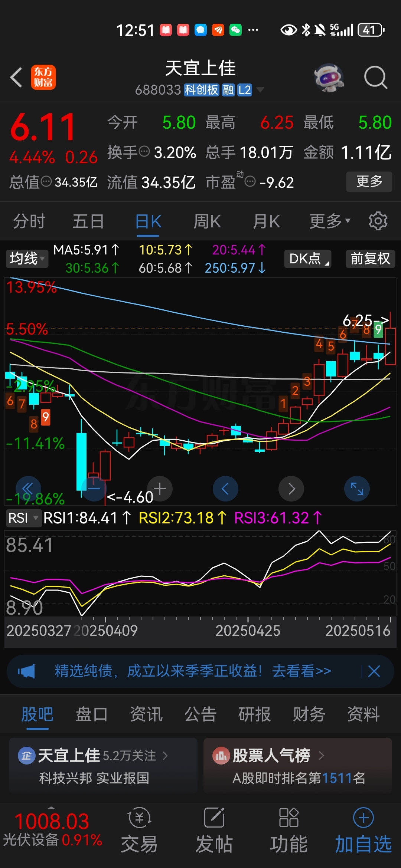Open the 研报 tab
The width and height of the screenshot is (401, 868).
pos(255,714)
